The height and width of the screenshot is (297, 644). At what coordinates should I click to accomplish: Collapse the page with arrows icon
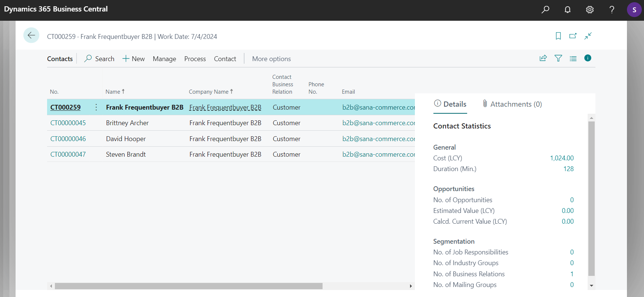pos(588,36)
